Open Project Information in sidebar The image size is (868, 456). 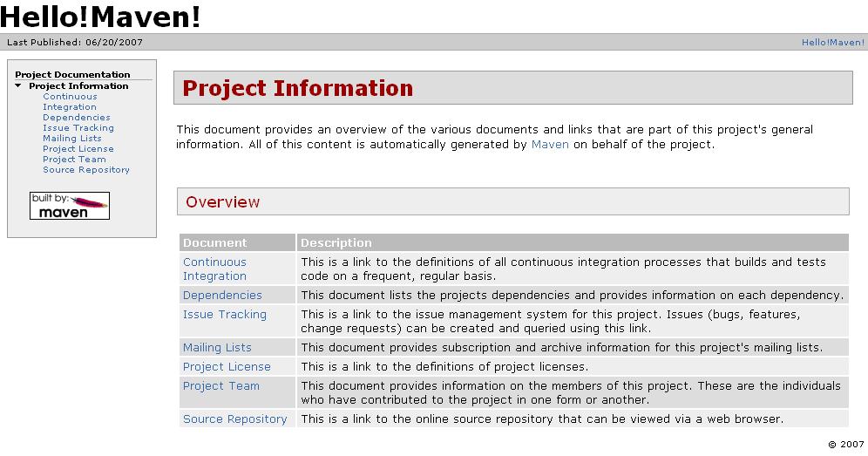78,85
